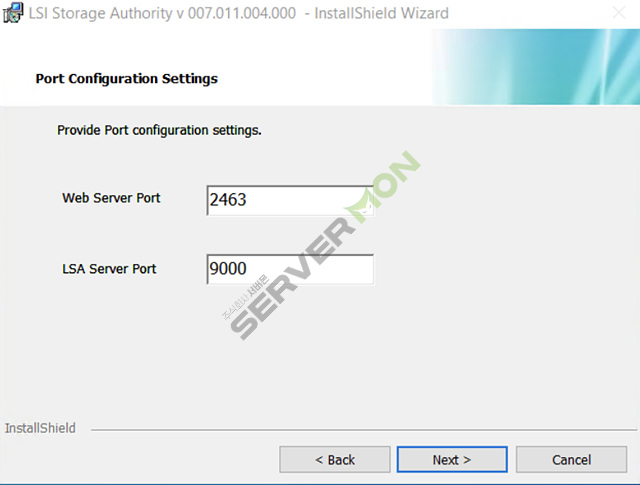This screenshot has height=485, width=640.
Task: Click the LSA Server Port input field
Action: pos(290,269)
